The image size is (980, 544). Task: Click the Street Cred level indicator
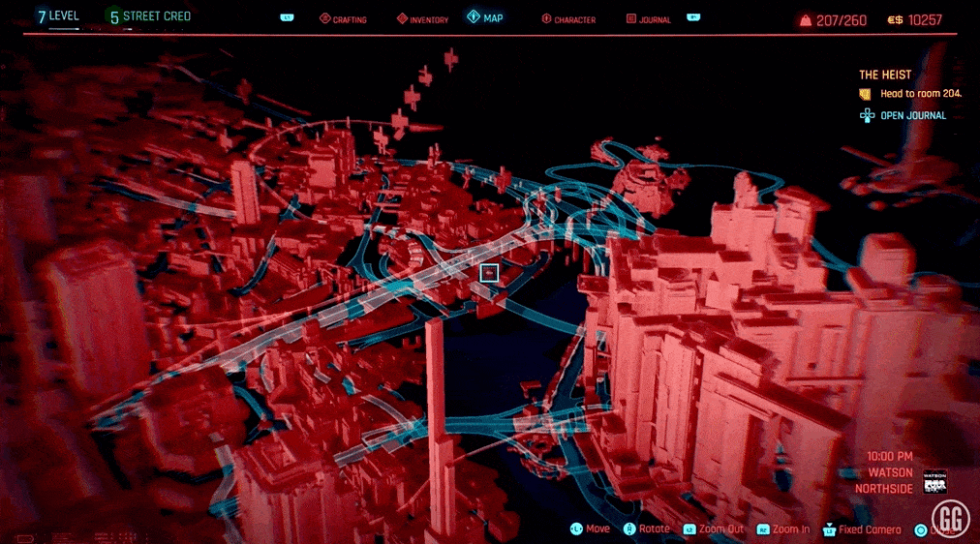[149, 16]
